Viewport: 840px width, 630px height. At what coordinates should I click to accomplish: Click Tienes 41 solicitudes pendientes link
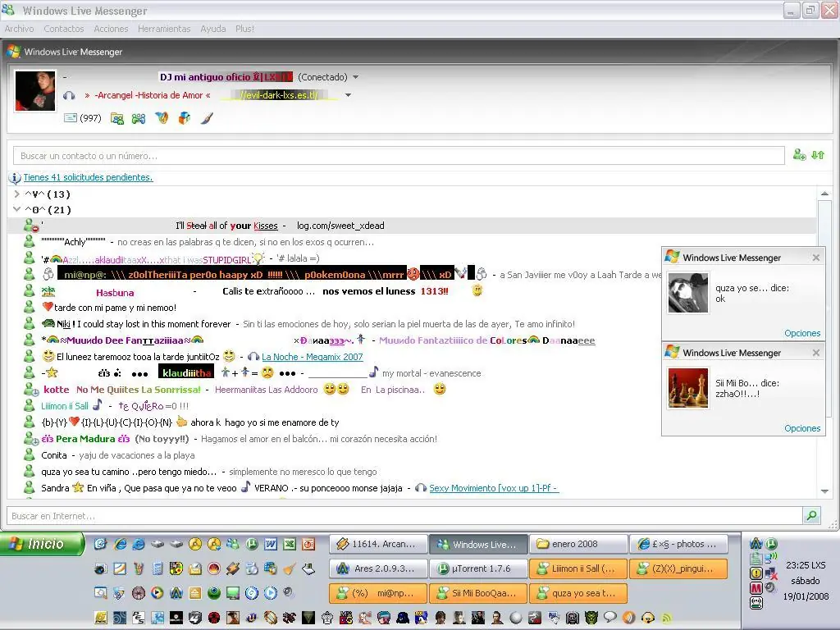pos(88,177)
